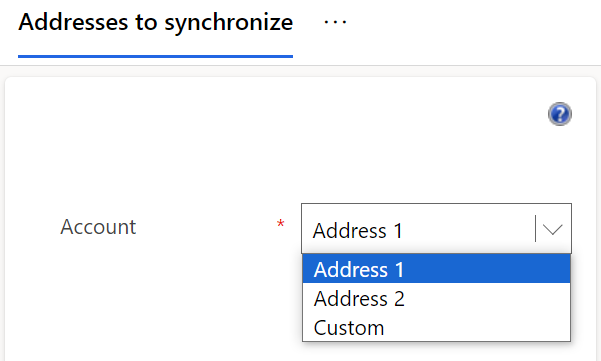The width and height of the screenshot is (601, 361).
Task: Open the more tabs overflow menu
Action: tap(335, 22)
